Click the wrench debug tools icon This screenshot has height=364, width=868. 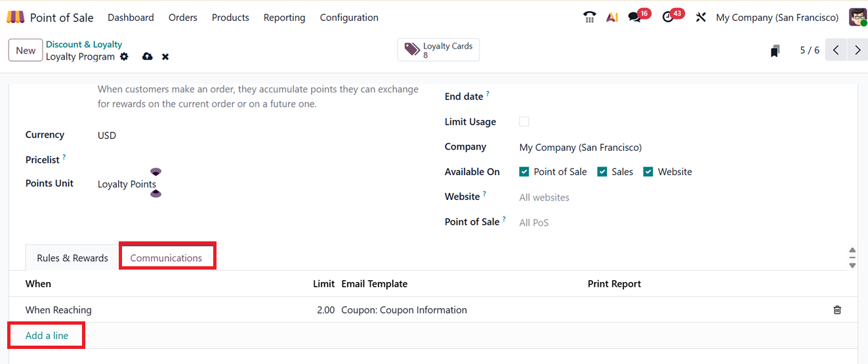click(x=701, y=18)
